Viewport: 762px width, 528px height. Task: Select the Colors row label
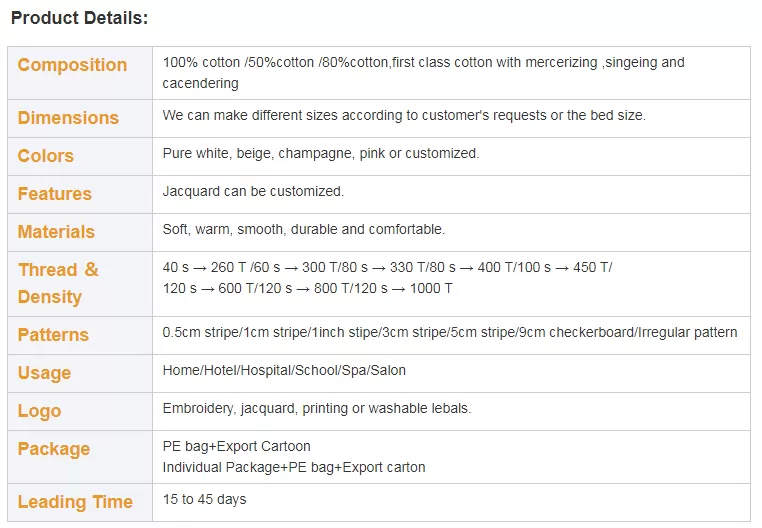(x=46, y=156)
